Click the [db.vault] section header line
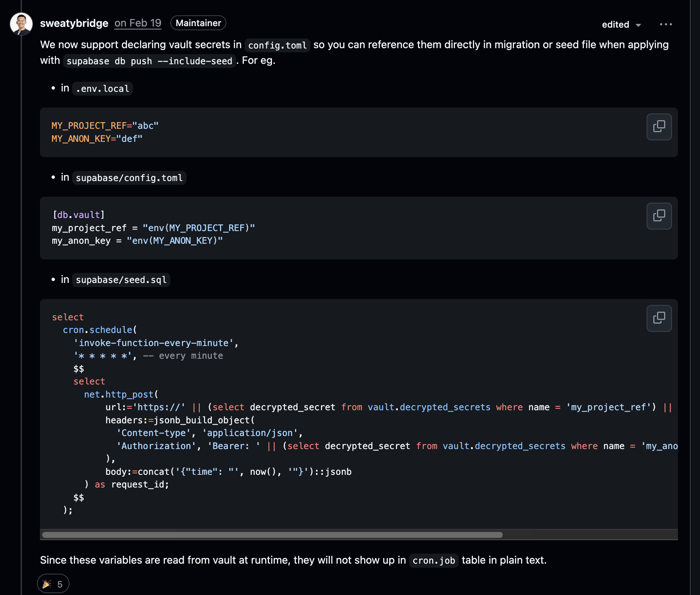700x595 pixels. pos(78,215)
